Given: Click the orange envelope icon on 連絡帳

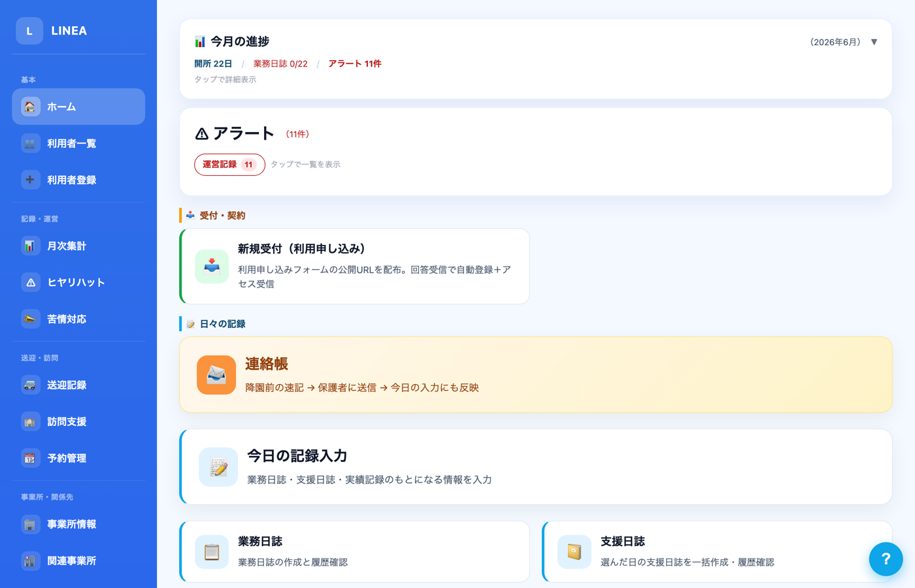Looking at the screenshot, I should 216,375.
